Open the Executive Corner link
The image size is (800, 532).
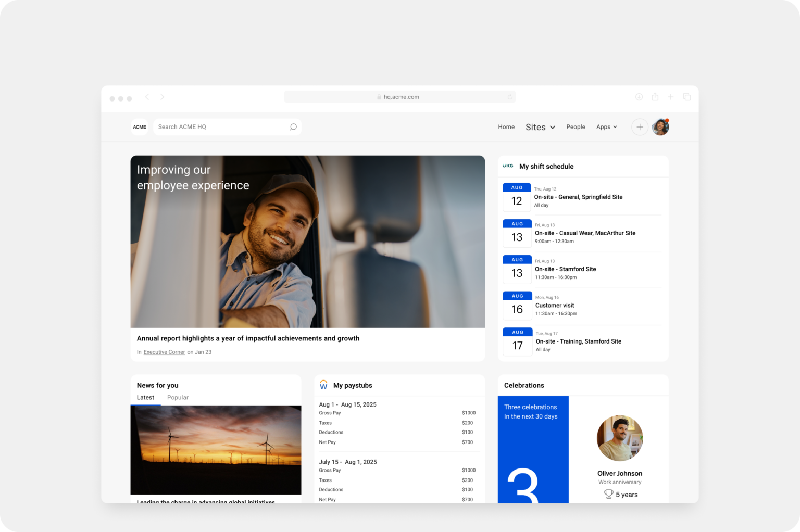[x=164, y=352]
